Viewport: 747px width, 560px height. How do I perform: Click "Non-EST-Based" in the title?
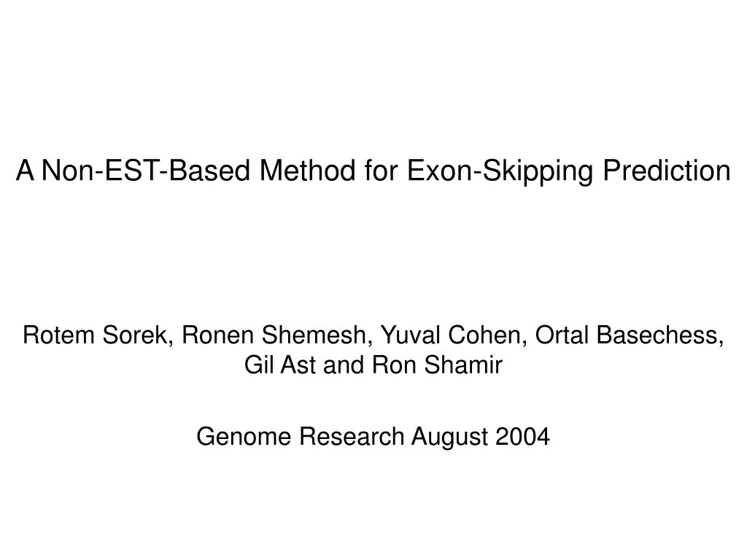pos(146,171)
